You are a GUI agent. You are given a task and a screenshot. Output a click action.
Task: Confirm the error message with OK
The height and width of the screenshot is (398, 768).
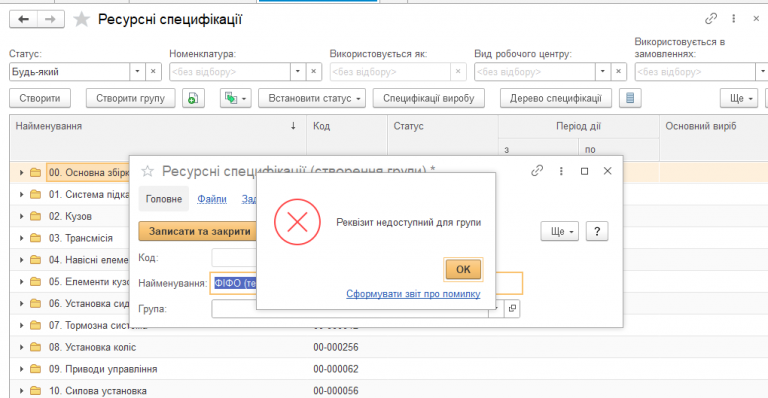[x=463, y=269]
